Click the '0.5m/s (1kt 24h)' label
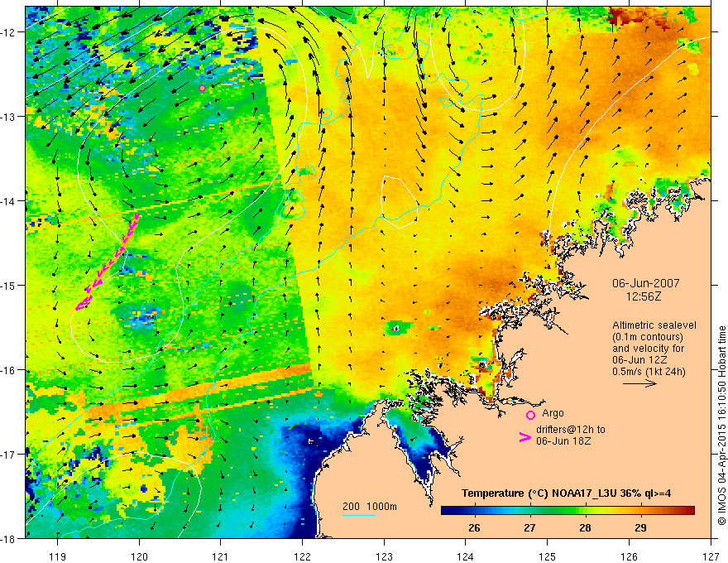 pyautogui.click(x=649, y=371)
